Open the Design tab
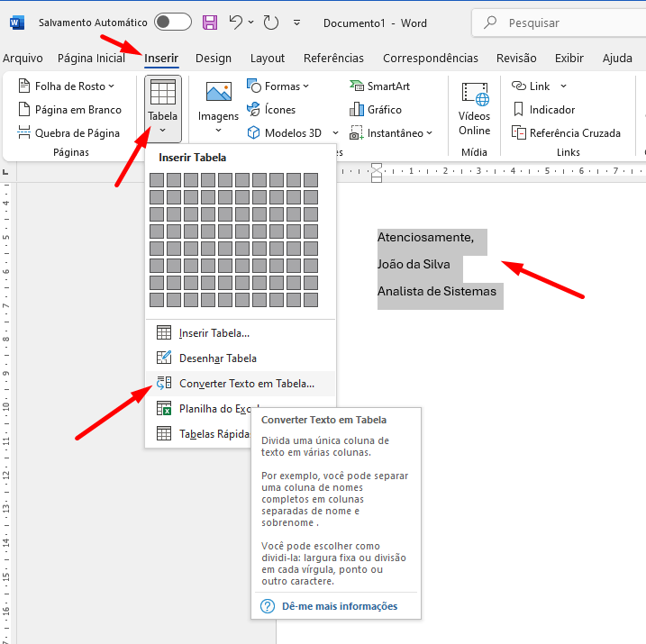This screenshot has height=644, width=646. tap(214, 58)
